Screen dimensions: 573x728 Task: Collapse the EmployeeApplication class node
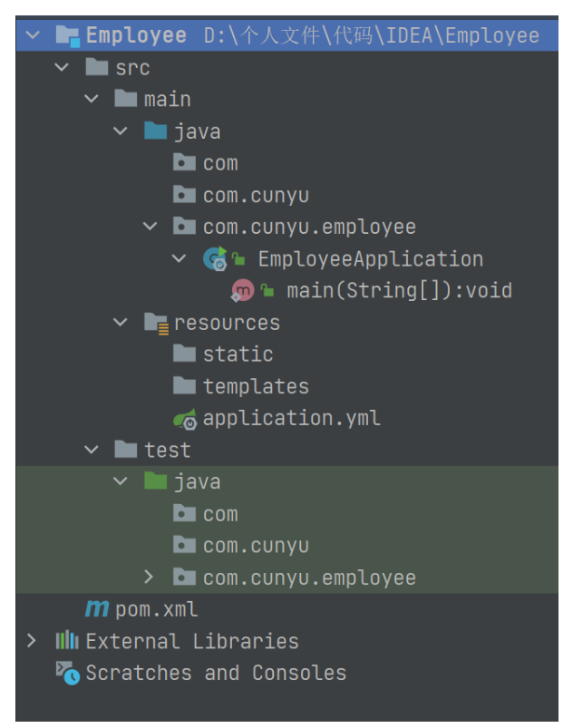tap(179, 259)
